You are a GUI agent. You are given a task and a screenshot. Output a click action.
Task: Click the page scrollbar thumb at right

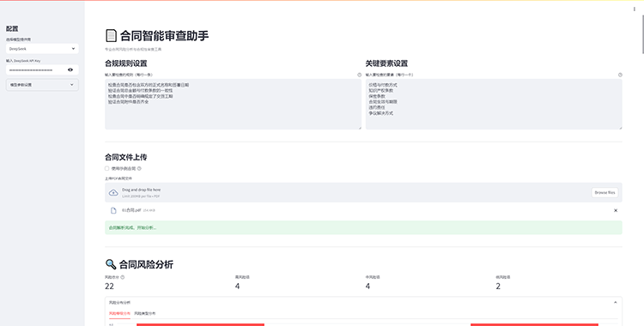point(643,33)
